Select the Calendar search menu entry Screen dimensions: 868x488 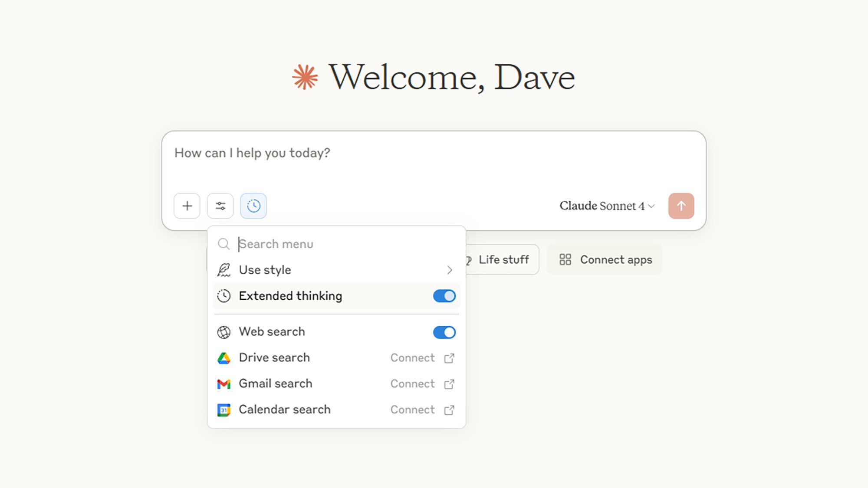click(336, 410)
